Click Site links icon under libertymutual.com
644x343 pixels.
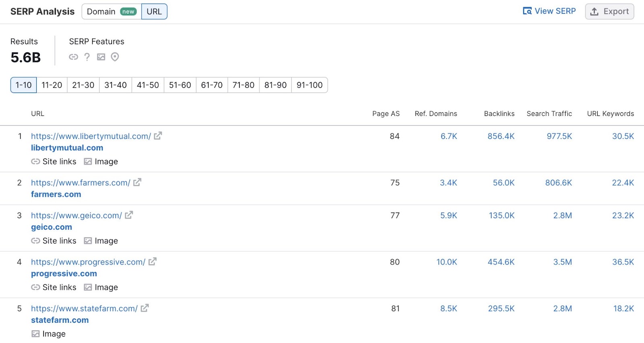[35, 161]
